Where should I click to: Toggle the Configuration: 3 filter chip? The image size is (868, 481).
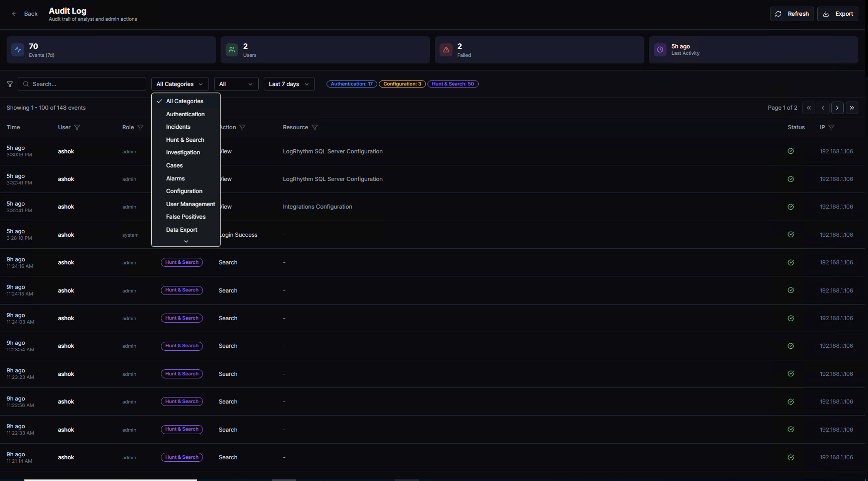pyautogui.click(x=402, y=84)
